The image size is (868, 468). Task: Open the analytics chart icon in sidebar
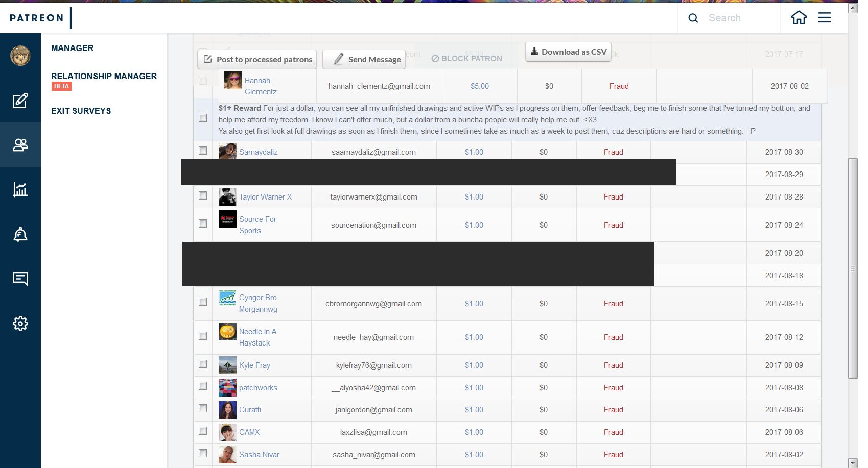click(20, 189)
